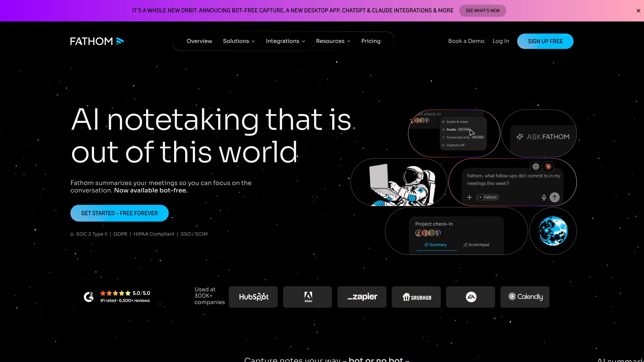Click the G2 logo badge
644x362 pixels.
(x=89, y=297)
